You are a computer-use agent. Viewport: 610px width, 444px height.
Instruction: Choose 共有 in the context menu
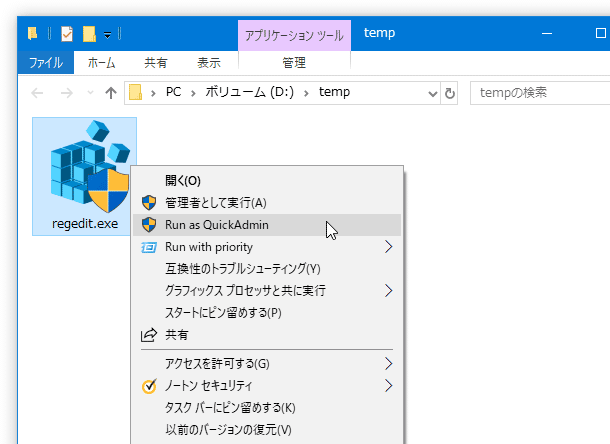(267, 335)
